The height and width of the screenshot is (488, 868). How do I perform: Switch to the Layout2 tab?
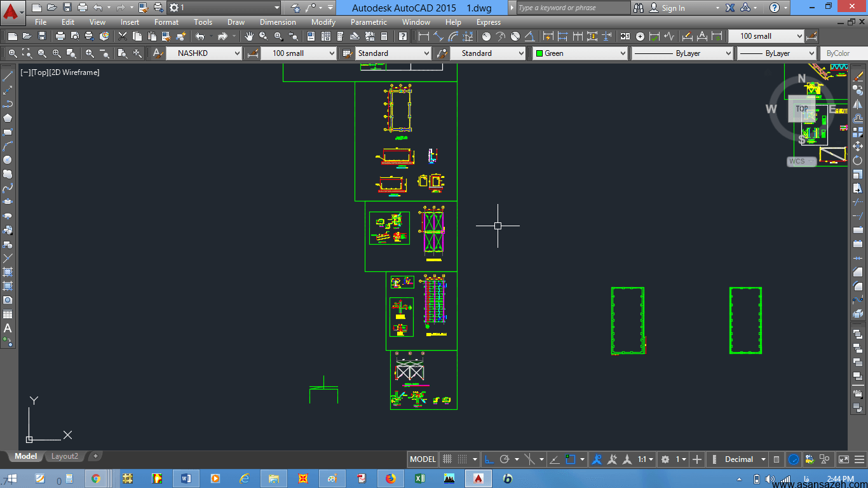pos(65,456)
